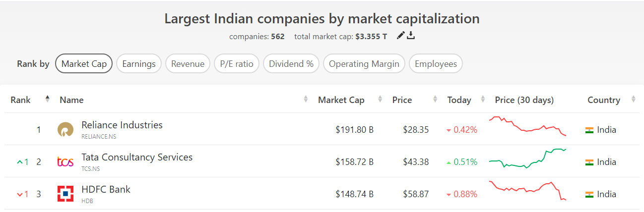Image resolution: width=644 pixels, height=212 pixels.
Task: Click the Reliance Industries logo
Action: tap(65, 130)
